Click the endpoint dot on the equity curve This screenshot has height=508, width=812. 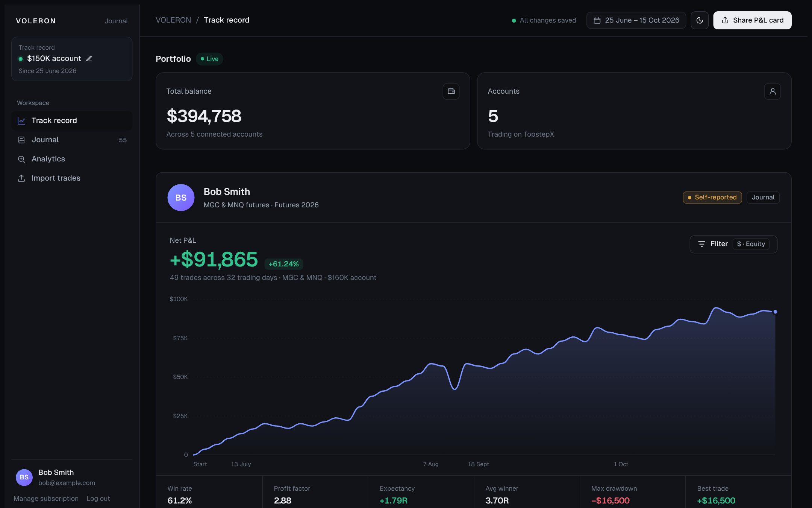(x=775, y=312)
